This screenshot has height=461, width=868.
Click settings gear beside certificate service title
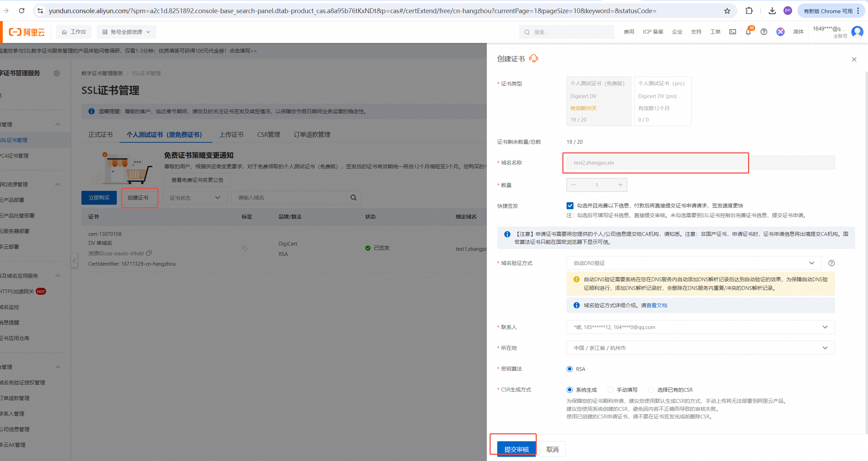coord(57,73)
